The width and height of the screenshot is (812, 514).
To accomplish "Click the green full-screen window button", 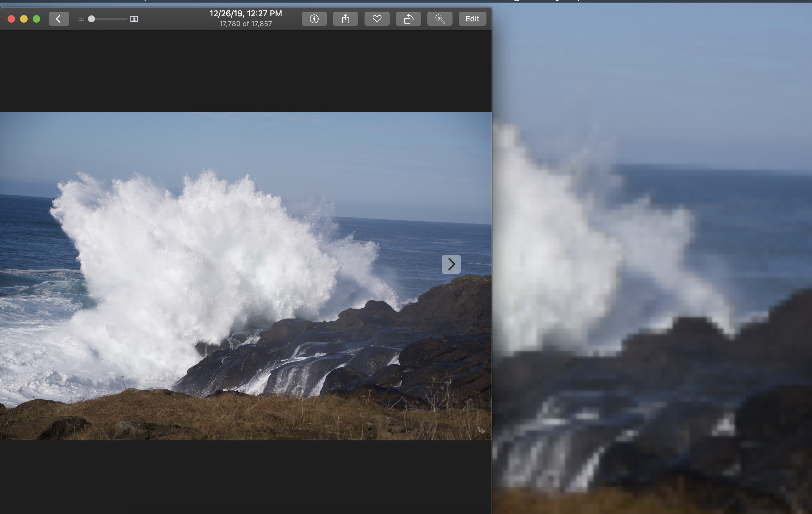I will click(36, 19).
